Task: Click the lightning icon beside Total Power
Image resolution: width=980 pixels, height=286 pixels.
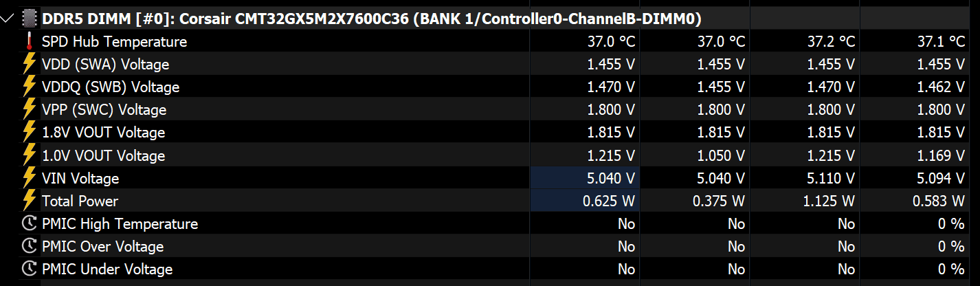Action: [30, 201]
